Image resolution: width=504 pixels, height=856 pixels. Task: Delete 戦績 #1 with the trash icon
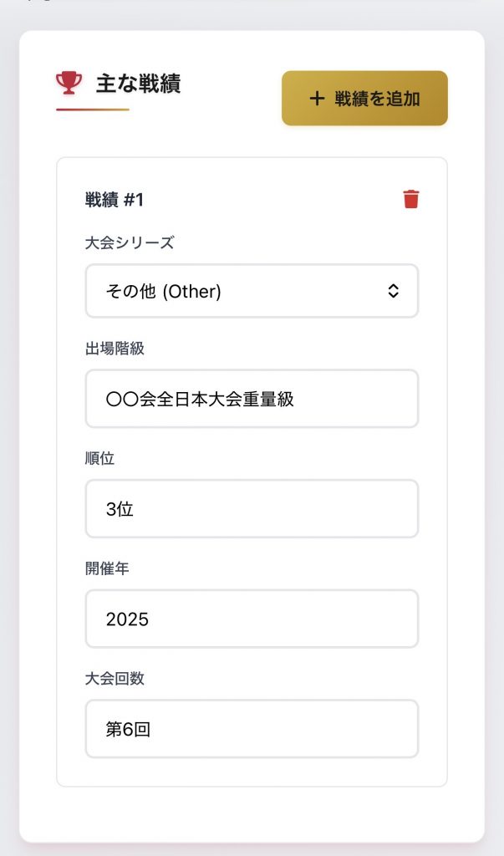(411, 199)
